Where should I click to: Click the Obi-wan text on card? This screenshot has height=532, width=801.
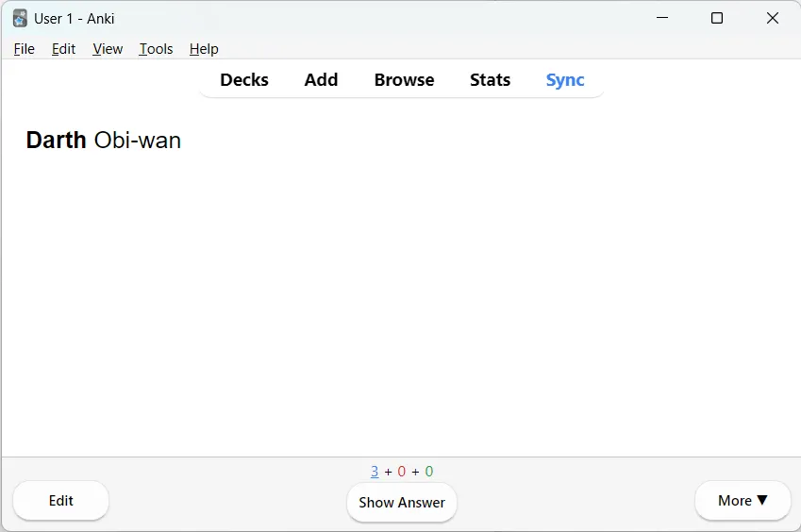(138, 141)
